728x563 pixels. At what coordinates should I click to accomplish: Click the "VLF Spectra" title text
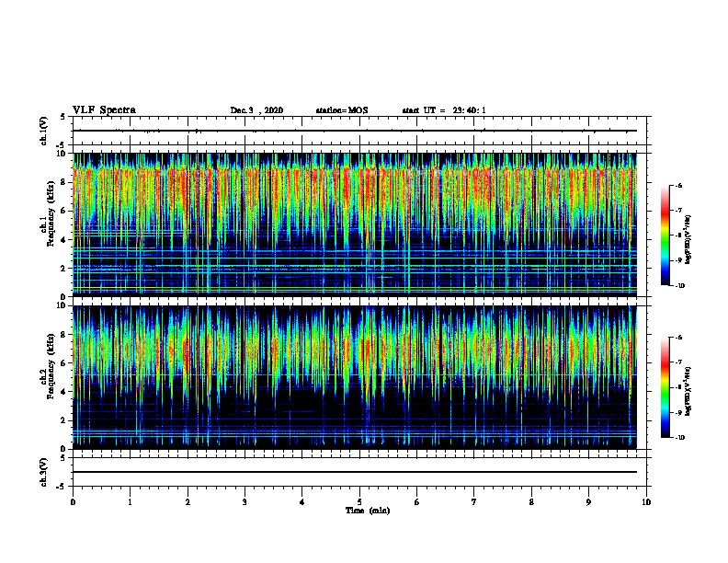coord(105,110)
